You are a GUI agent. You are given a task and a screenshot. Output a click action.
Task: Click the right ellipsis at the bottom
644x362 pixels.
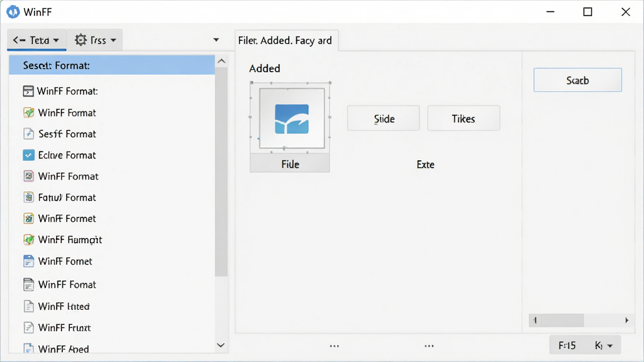[429, 346]
